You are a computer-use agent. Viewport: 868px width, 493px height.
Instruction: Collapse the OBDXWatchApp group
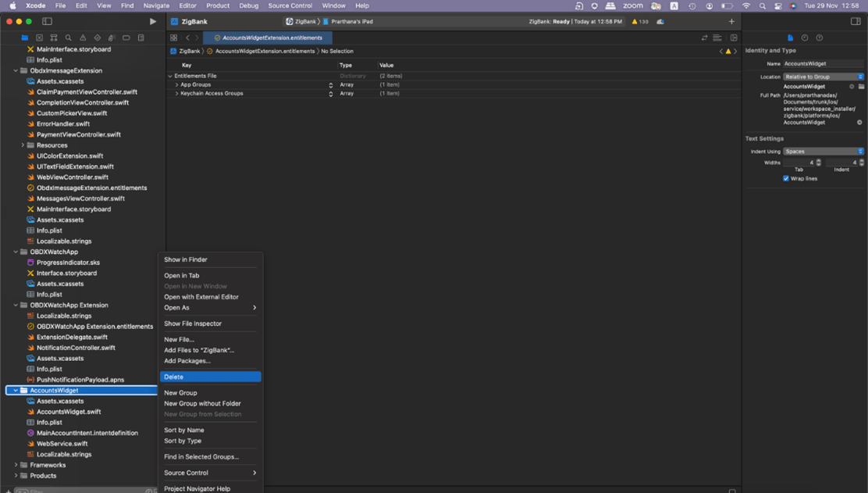pyautogui.click(x=16, y=252)
